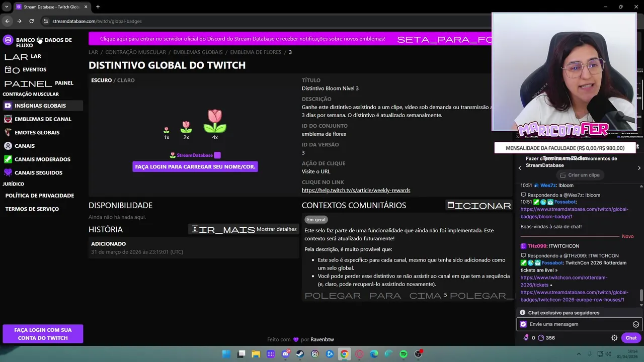
Task: Go back with browser back arrow
Action: (x=7, y=21)
